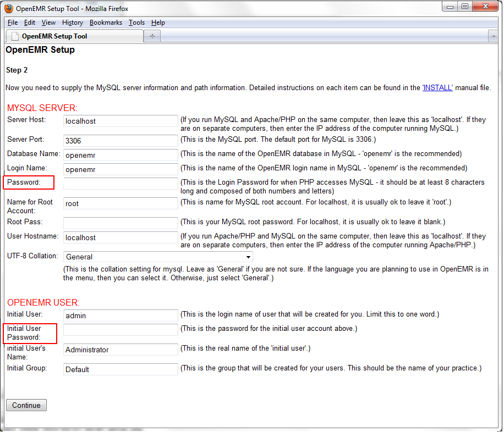Click the Continue button
Image resolution: width=504 pixels, height=432 pixels.
click(x=26, y=405)
